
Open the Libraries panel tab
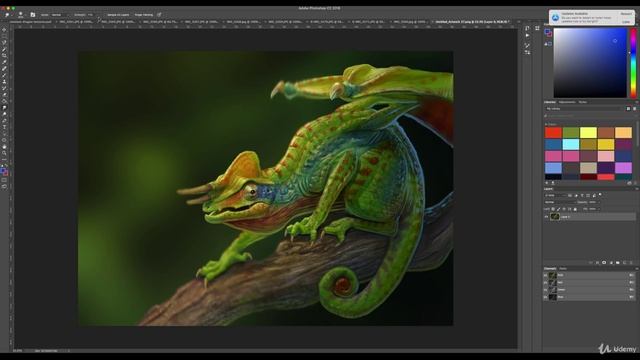click(x=550, y=102)
